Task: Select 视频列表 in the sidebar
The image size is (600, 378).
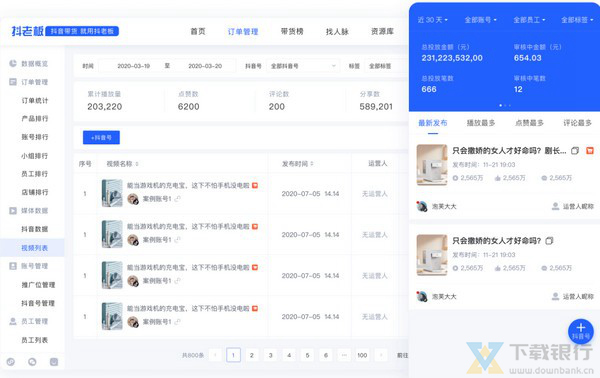Action: 32,248
